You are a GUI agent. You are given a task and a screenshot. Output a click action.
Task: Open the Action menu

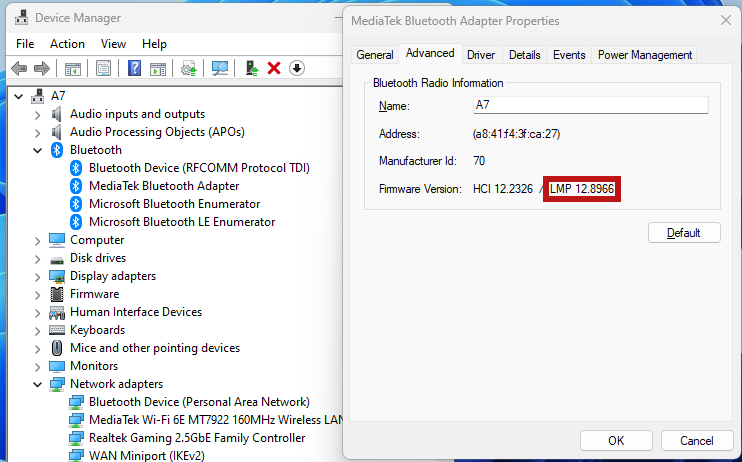click(67, 44)
